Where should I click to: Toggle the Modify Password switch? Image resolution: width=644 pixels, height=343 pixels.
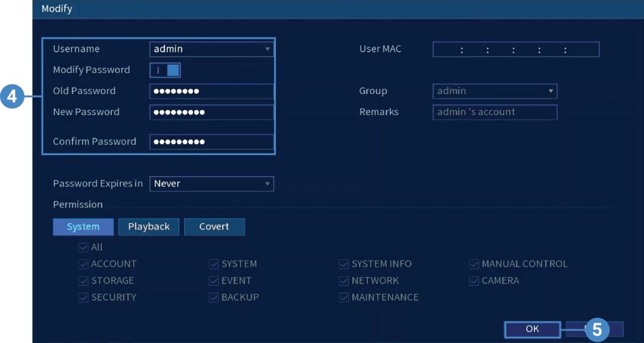[165, 69]
